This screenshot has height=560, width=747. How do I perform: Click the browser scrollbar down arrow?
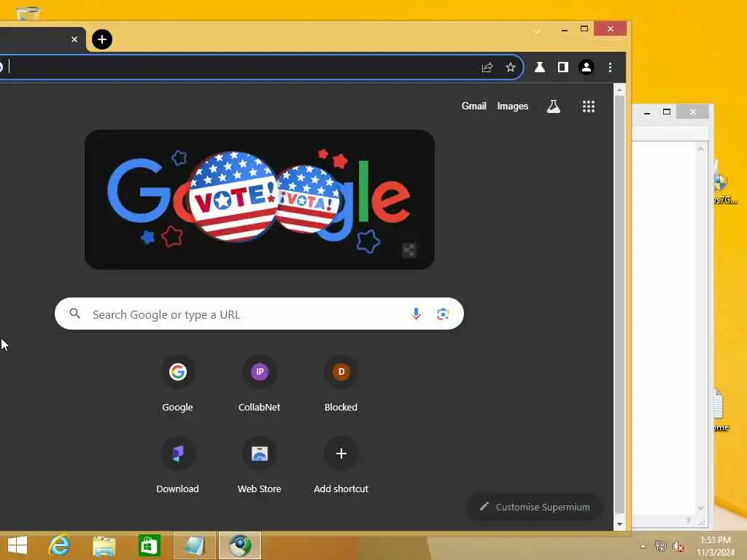[619, 524]
